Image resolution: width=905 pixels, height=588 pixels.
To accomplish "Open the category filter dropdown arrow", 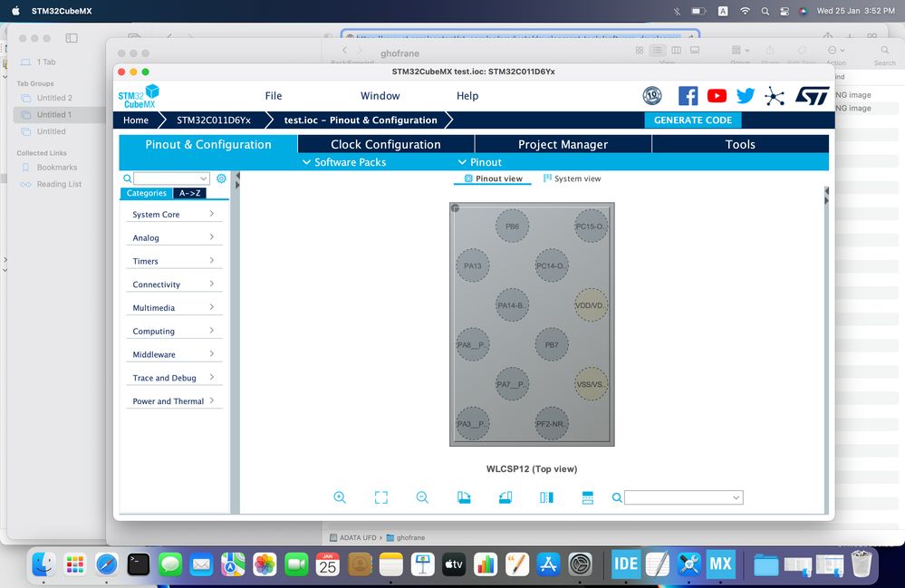I will 203,178.
